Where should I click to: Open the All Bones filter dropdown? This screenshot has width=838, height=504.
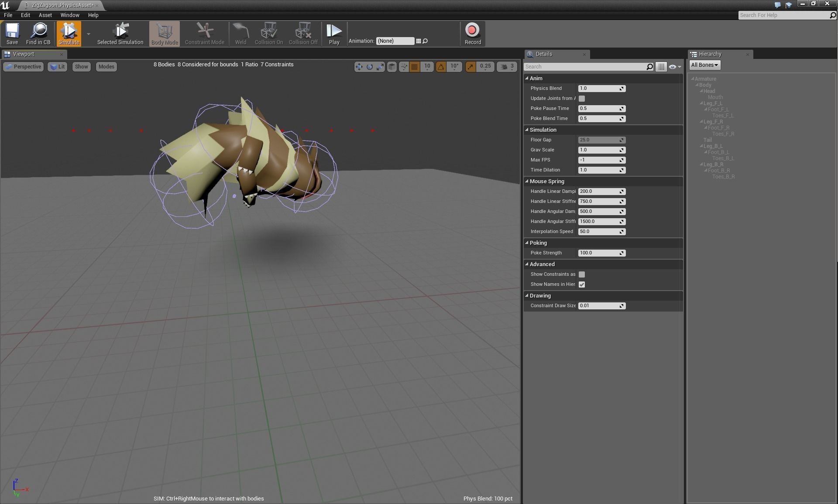click(x=704, y=65)
